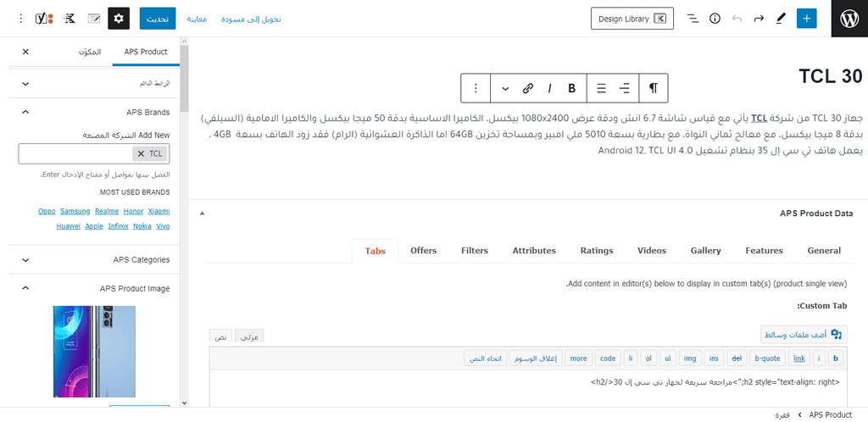Toggle the settings gear sidebar icon
The image size is (868, 422).
(119, 19)
